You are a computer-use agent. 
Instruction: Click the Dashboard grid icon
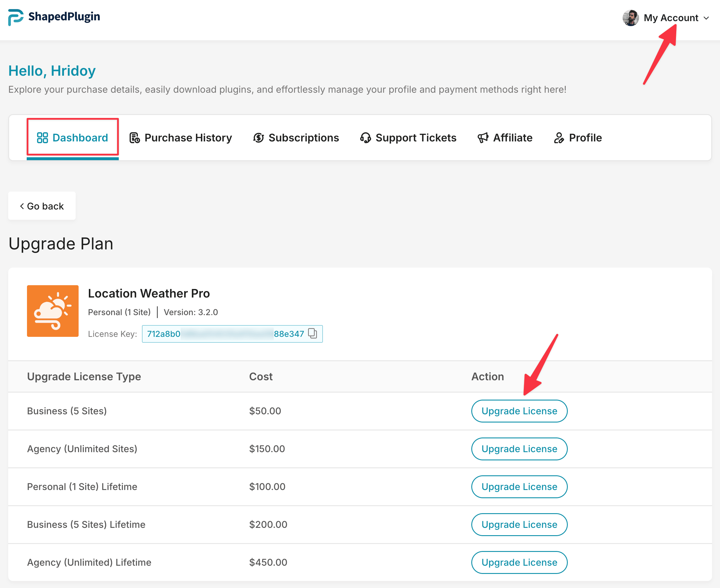pos(42,138)
